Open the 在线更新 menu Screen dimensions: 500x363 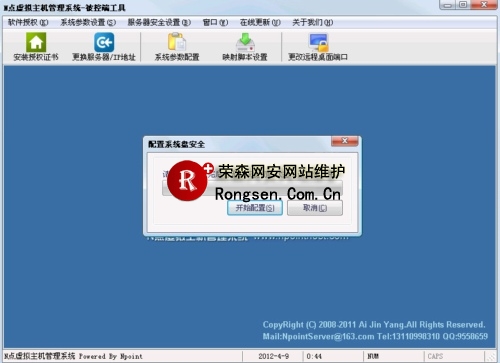(x=260, y=22)
